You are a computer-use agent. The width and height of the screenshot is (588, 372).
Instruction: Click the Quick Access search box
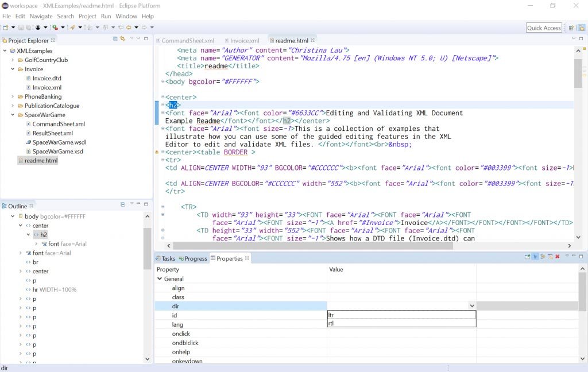(544, 28)
